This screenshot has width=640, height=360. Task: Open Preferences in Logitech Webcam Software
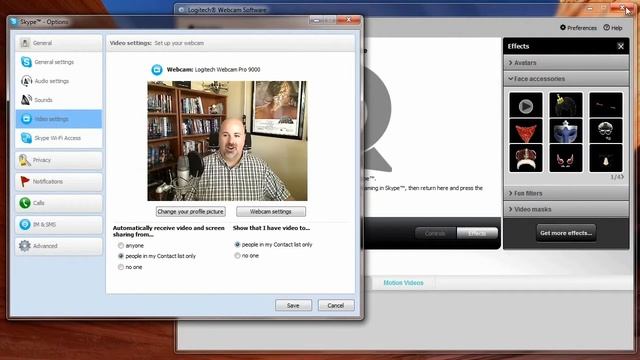point(578,28)
